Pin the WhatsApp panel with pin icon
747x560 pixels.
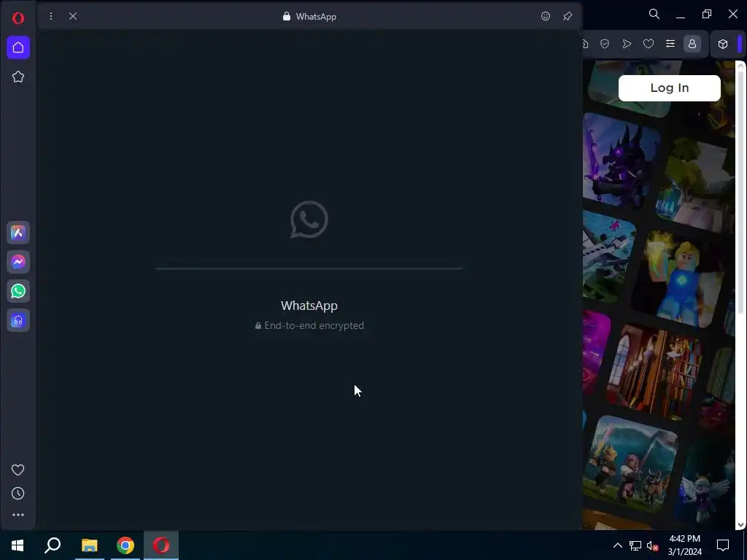[568, 16]
